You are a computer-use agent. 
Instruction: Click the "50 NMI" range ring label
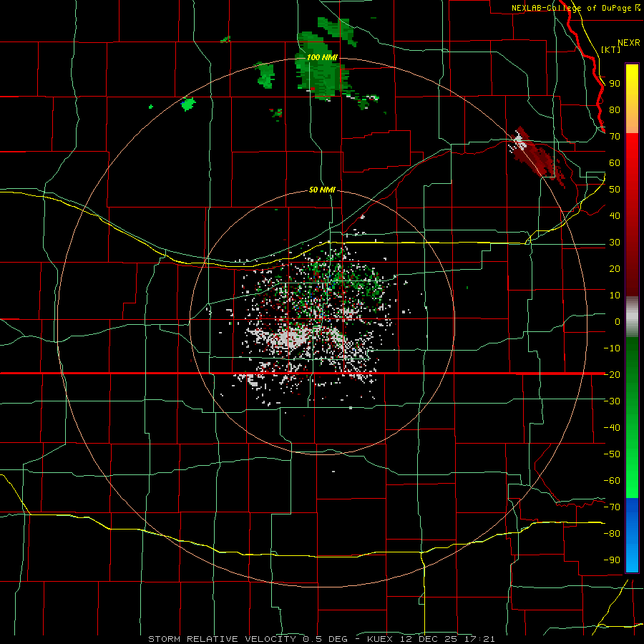(322, 190)
